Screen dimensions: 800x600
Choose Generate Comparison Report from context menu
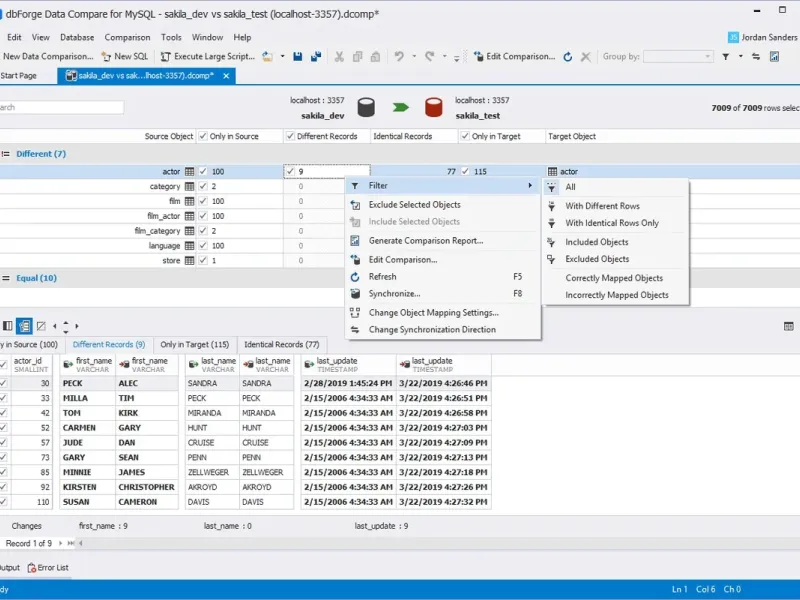tap(425, 241)
